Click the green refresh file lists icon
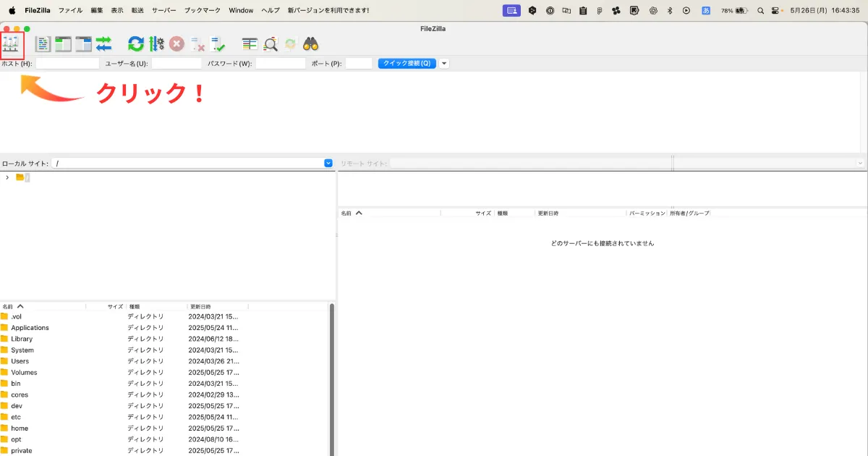 click(x=136, y=44)
